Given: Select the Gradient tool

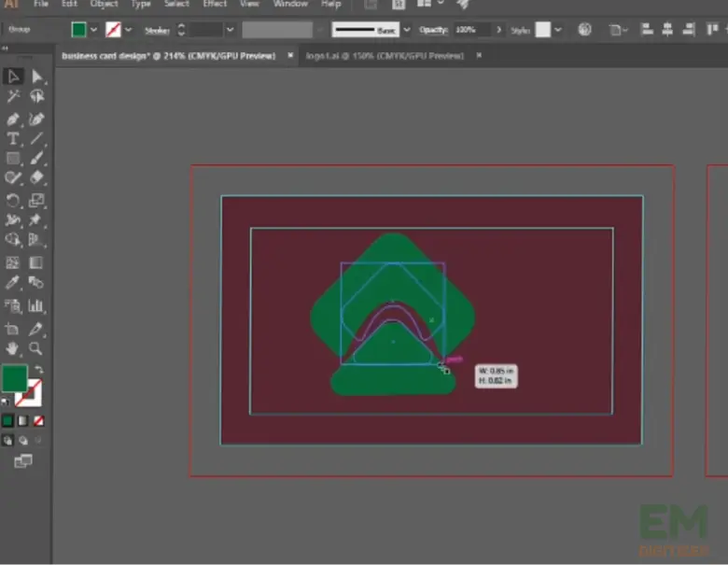Looking at the screenshot, I should click(36, 262).
